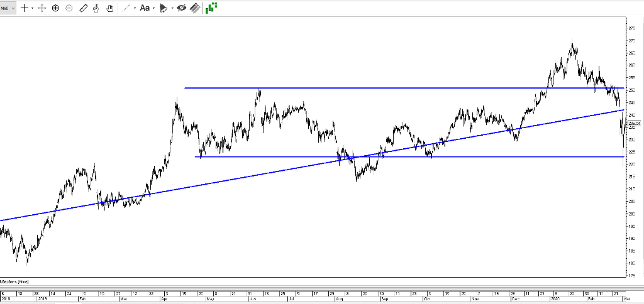Open the Aa text tool dropdown arrow

coord(153,8)
